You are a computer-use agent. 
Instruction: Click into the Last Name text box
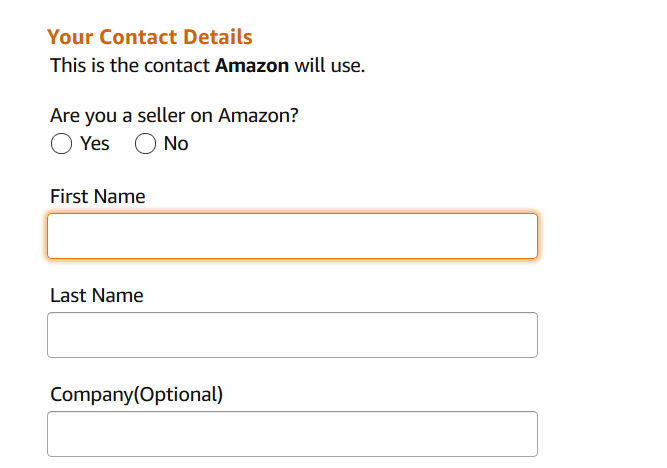(292, 335)
